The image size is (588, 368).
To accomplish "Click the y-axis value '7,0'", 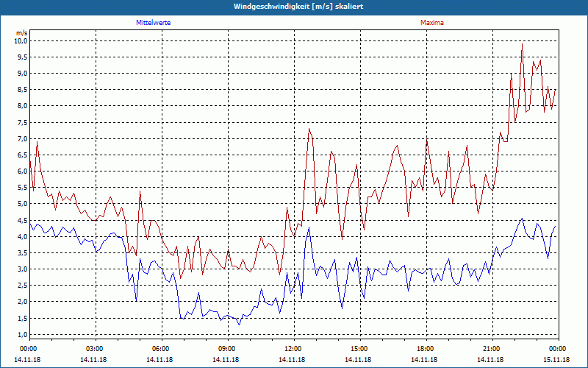I will click(22, 138).
